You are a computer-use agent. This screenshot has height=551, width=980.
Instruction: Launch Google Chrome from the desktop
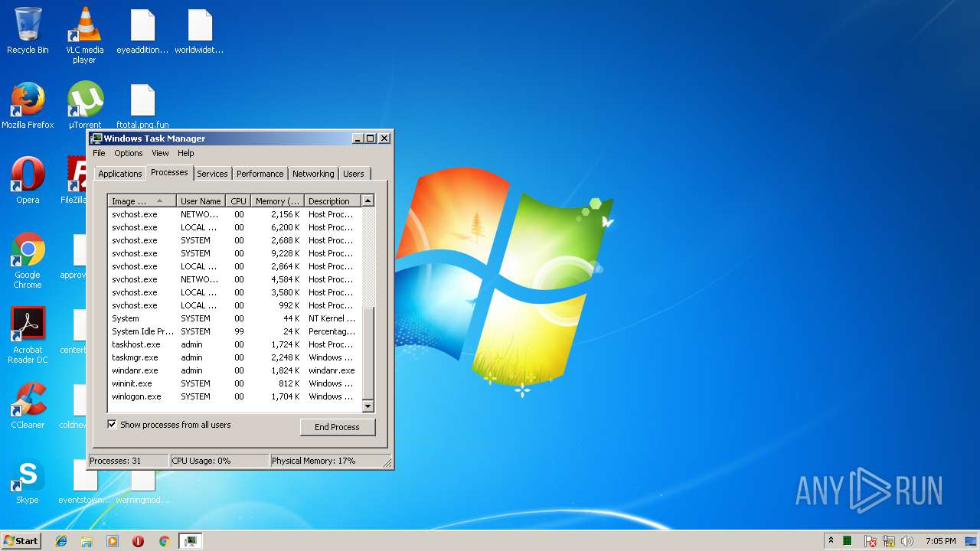28,261
